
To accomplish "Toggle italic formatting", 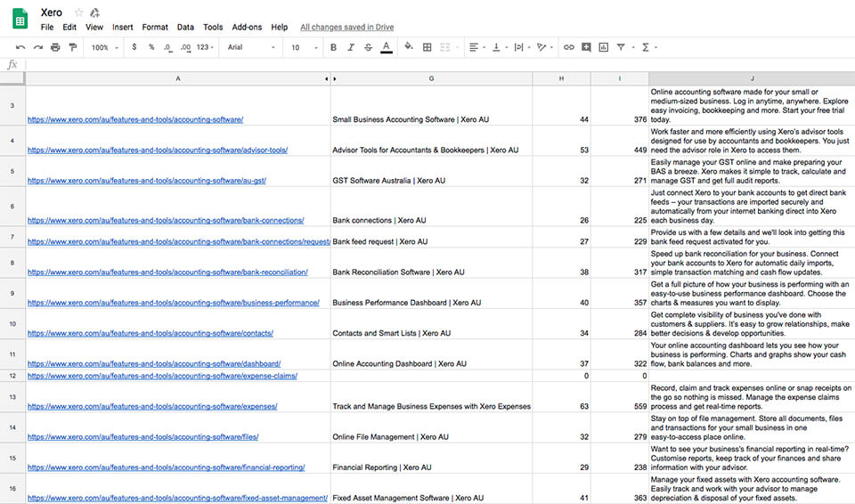I will click(351, 47).
